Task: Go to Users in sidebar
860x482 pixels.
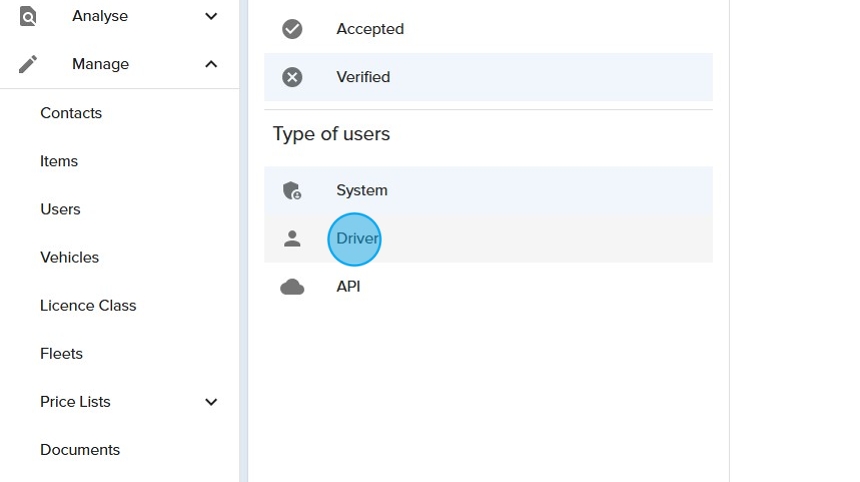Action: [x=60, y=209]
